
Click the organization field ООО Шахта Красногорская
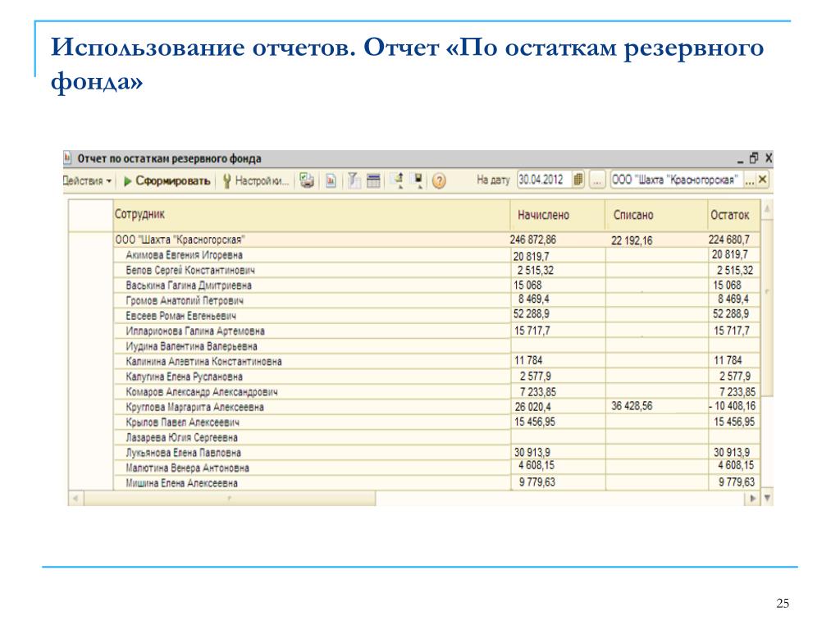coord(676,180)
